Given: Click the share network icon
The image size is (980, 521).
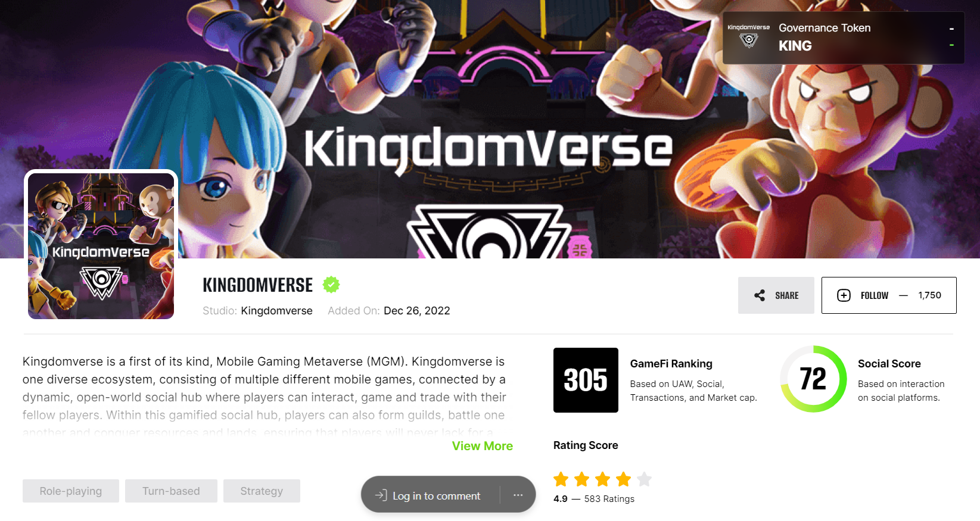Looking at the screenshot, I should (760, 295).
